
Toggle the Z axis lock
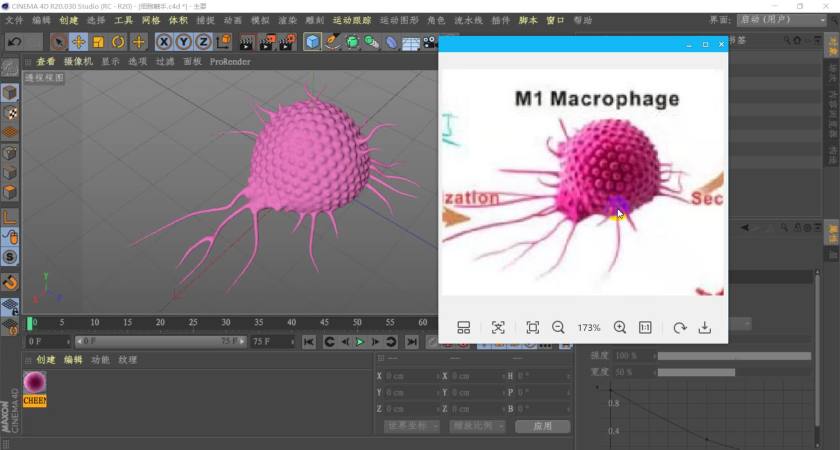pos(203,42)
